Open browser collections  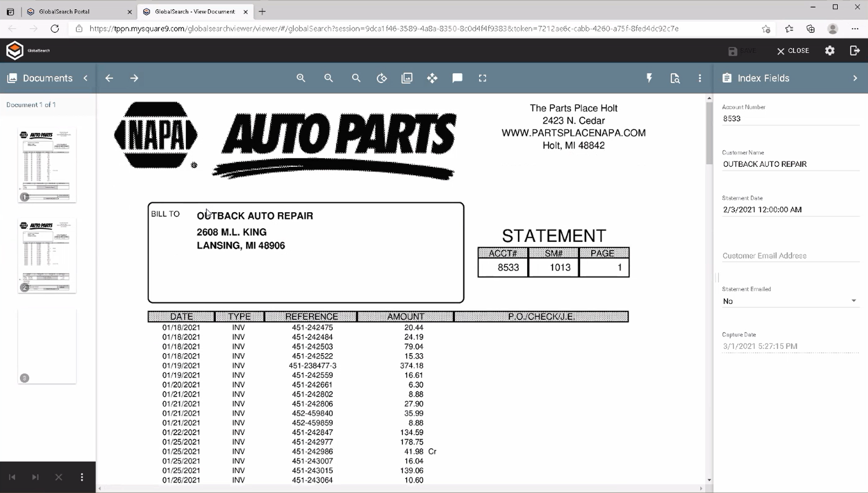pyautogui.click(x=811, y=29)
